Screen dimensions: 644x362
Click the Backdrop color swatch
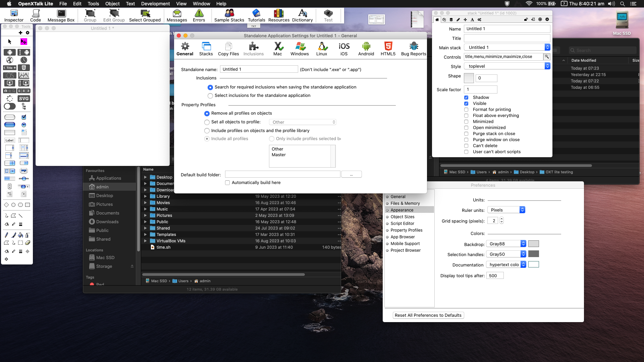coord(533,244)
